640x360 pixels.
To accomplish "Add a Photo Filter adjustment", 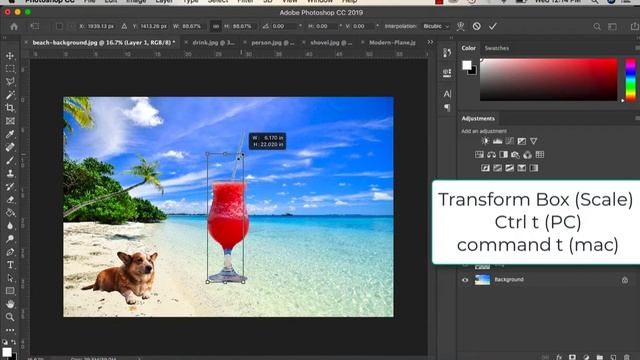I will click(x=516, y=155).
